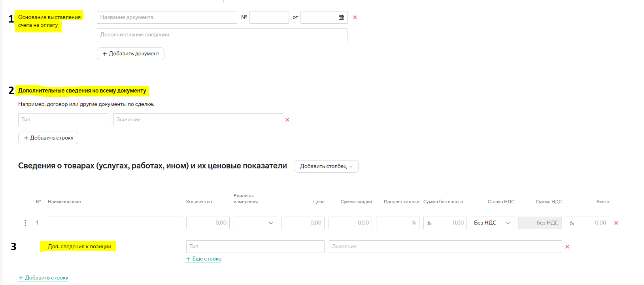Open the Единицы измерения dropdown
The height and width of the screenshot is (285, 644).
255,223
